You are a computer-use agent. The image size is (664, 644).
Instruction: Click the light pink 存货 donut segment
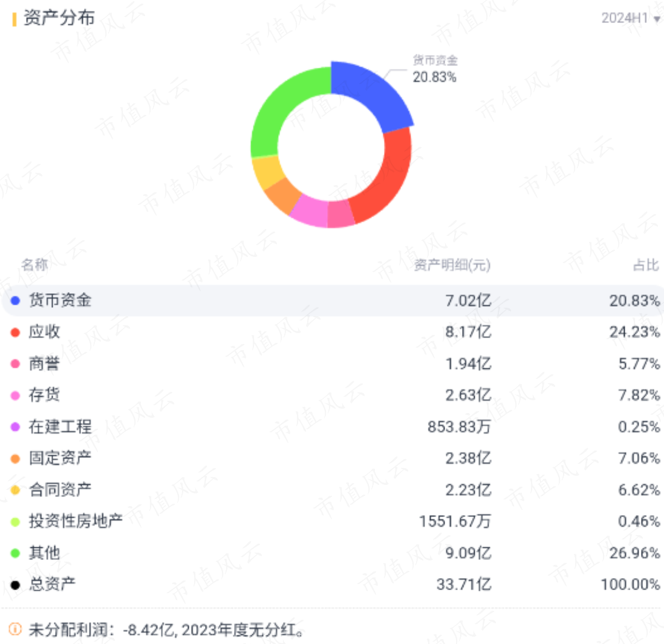310,211
